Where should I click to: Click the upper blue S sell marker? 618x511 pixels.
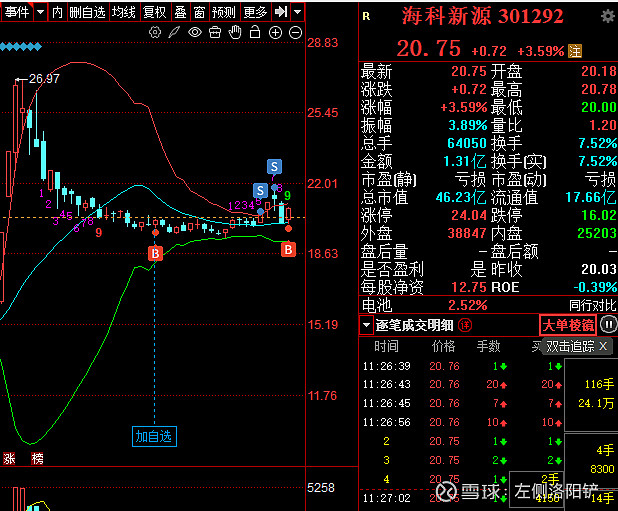coord(274,167)
